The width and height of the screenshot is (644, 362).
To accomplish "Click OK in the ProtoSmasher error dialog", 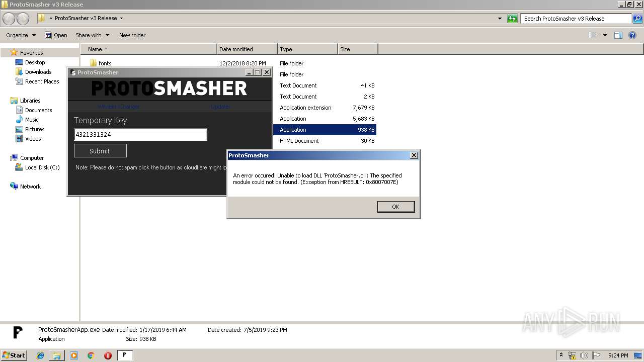I will point(396,207).
